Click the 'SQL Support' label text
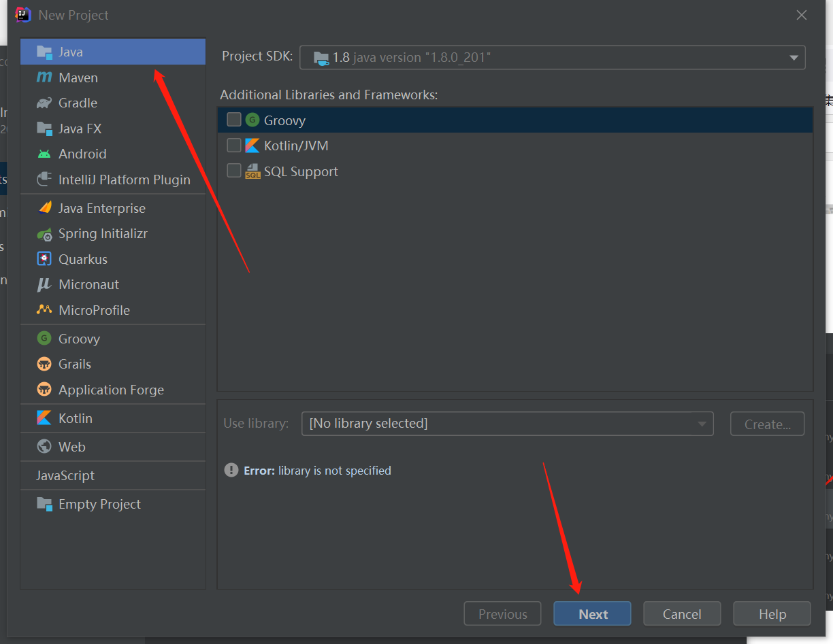Image resolution: width=833 pixels, height=644 pixels. [301, 171]
